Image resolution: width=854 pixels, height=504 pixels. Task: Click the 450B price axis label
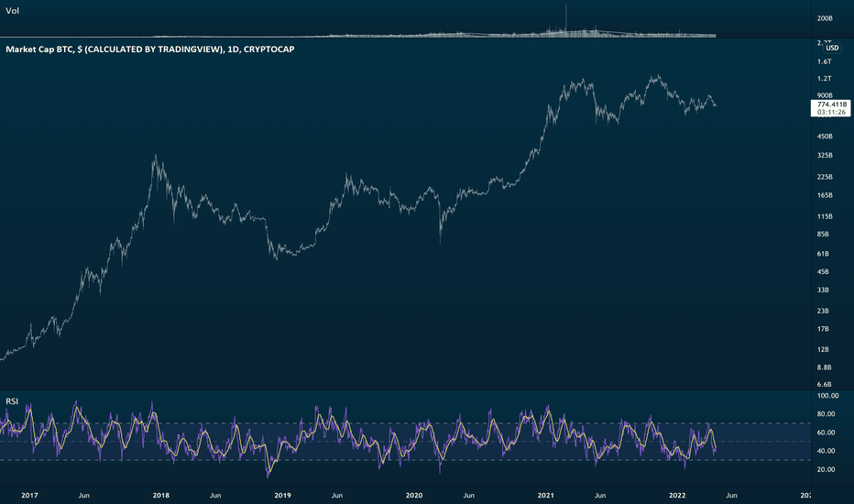825,137
